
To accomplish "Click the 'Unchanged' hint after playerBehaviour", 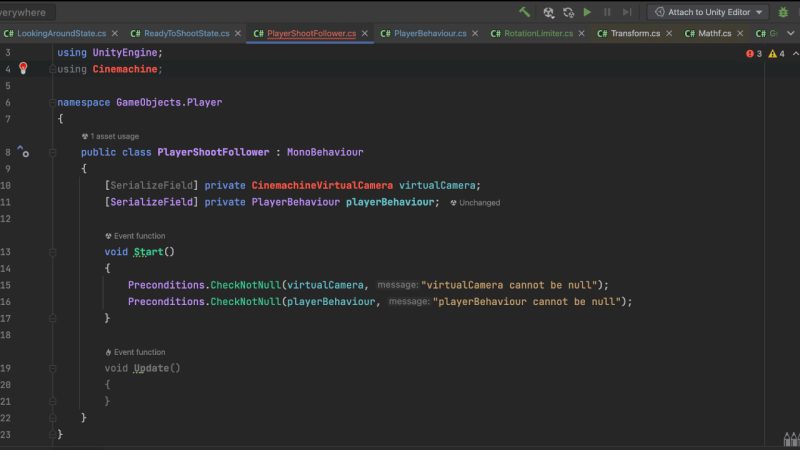I will point(479,203).
